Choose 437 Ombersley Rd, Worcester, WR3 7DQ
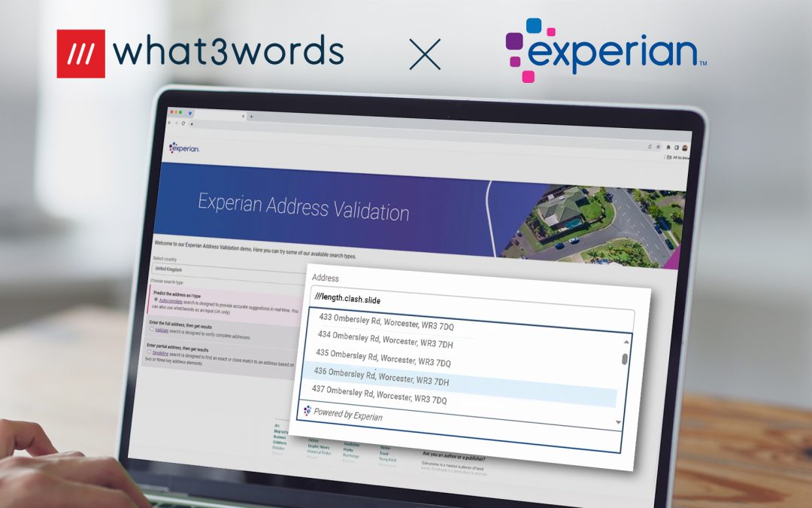Screen dimensions: 812x508 [379, 395]
